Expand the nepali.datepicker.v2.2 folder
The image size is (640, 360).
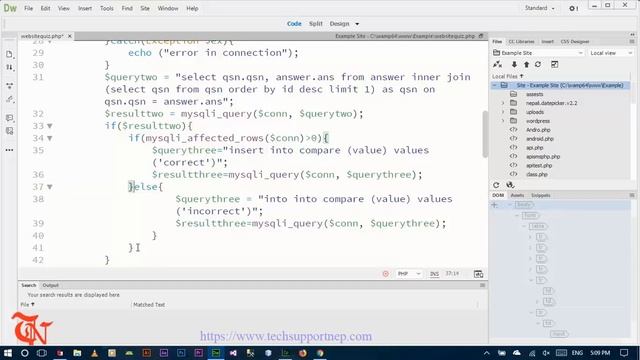[503, 103]
